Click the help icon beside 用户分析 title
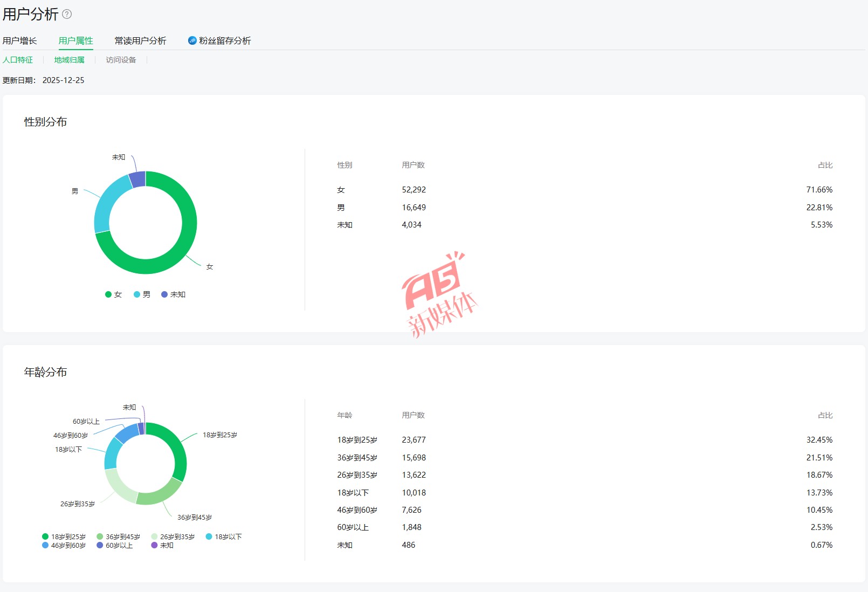Screen dimensions: 868x592 tap(67, 15)
